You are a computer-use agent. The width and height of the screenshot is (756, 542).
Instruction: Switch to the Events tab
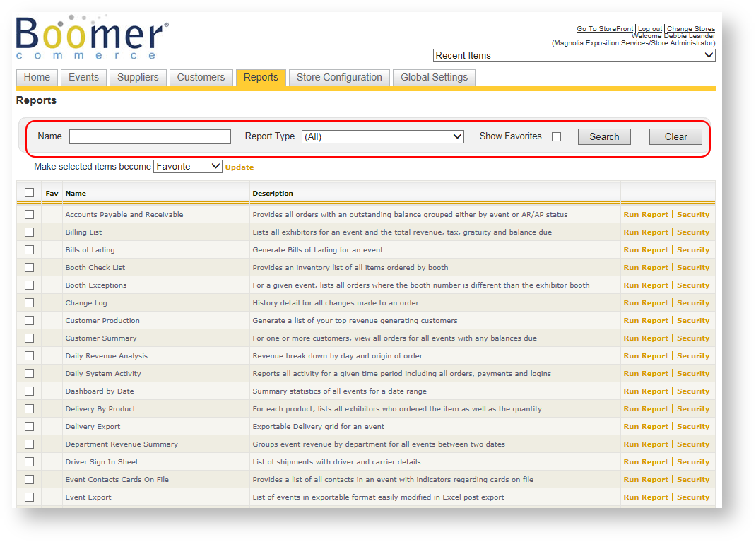83,77
